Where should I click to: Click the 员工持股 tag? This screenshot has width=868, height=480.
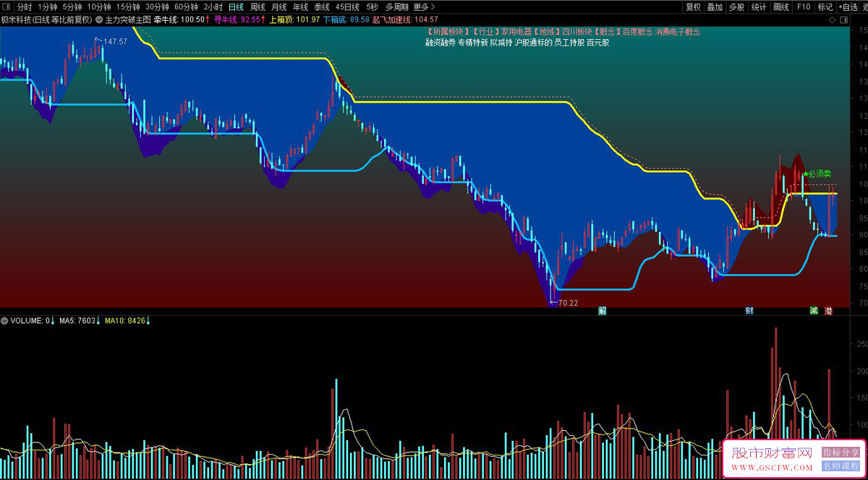pos(569,43)
